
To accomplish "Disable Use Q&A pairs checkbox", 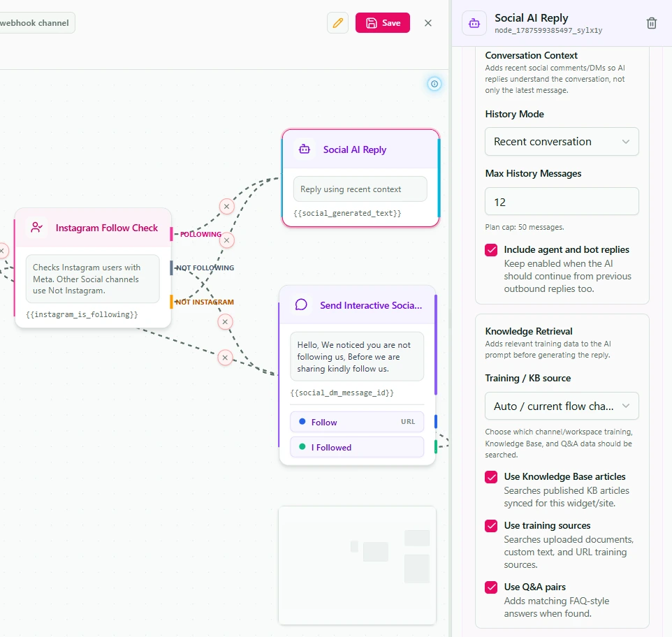I will [491, 587].
